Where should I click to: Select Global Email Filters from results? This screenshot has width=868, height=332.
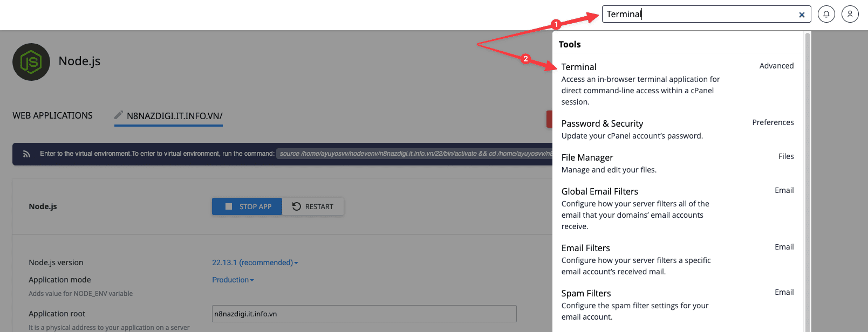point(599,191)
